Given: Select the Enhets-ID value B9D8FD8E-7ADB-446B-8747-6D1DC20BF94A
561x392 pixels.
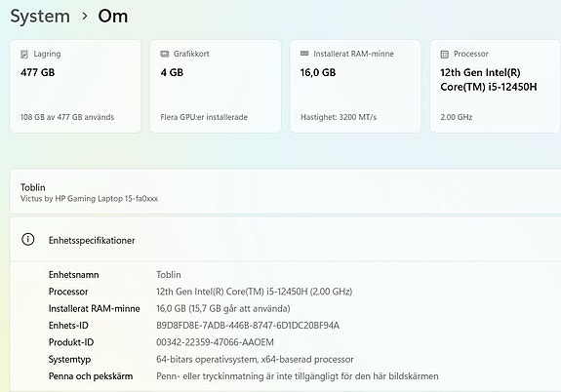Looking at the screenshot, I should click(x=248, y=325).
